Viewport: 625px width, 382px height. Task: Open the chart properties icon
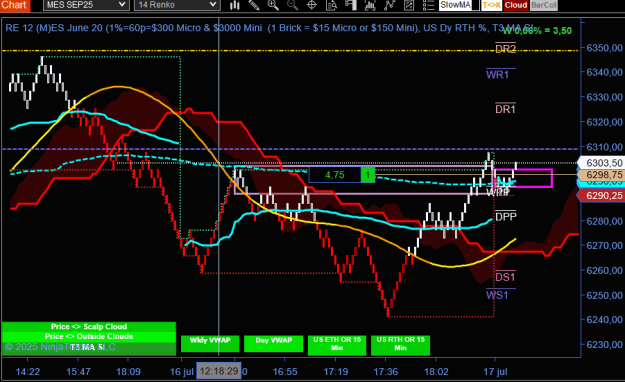click(409, 5)
